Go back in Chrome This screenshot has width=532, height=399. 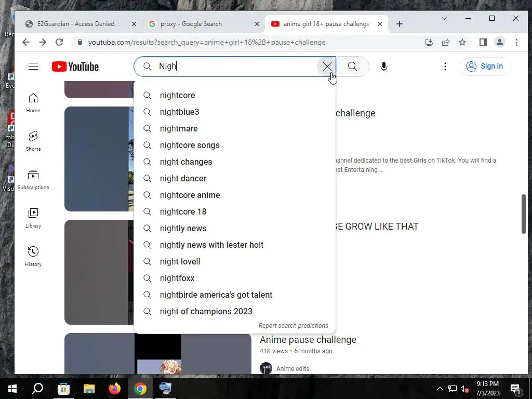pos(26,42)
